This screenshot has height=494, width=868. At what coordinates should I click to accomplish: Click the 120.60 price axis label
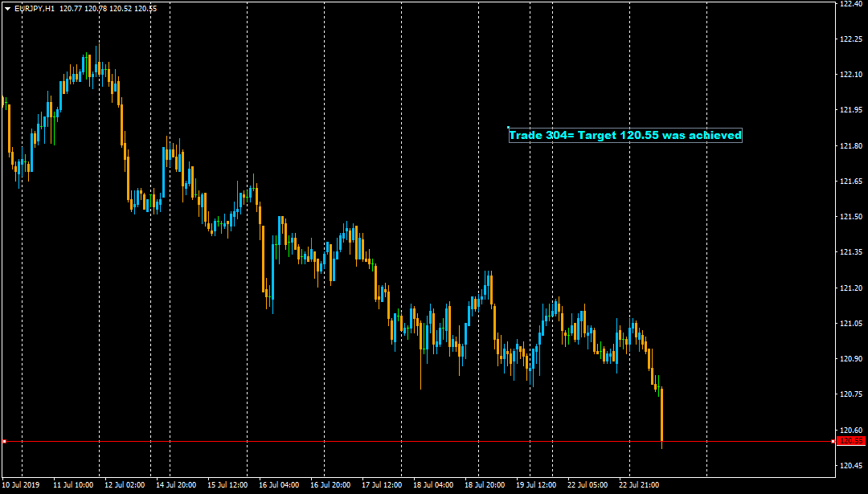(x=851, y=431)
